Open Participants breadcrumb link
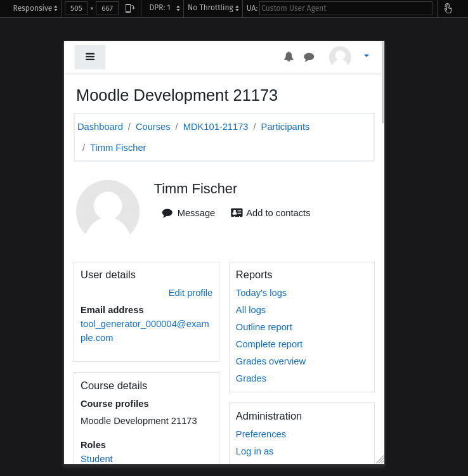 coord(285,127)
